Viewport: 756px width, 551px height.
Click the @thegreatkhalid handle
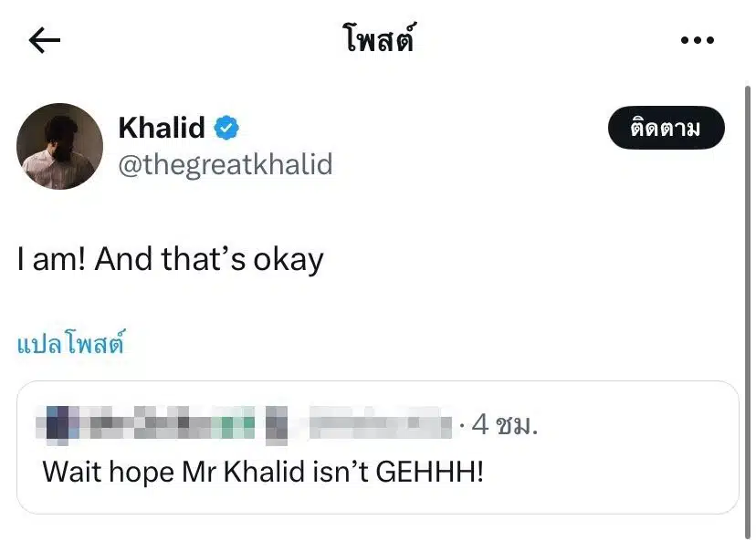pos(225,165)
